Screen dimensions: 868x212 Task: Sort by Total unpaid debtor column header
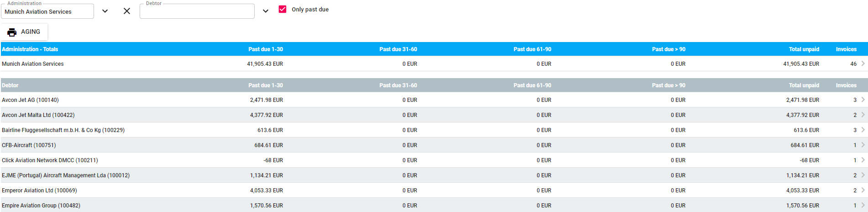[x=804, y=85]
